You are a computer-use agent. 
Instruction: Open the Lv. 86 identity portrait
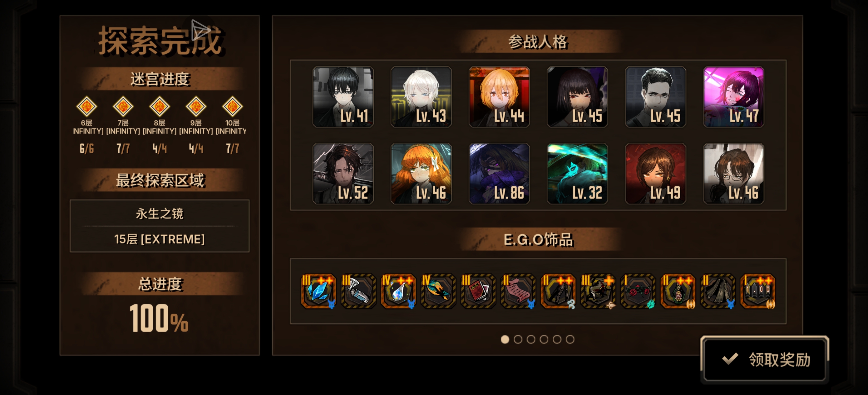pyautogui.click(x=499, y=174)
